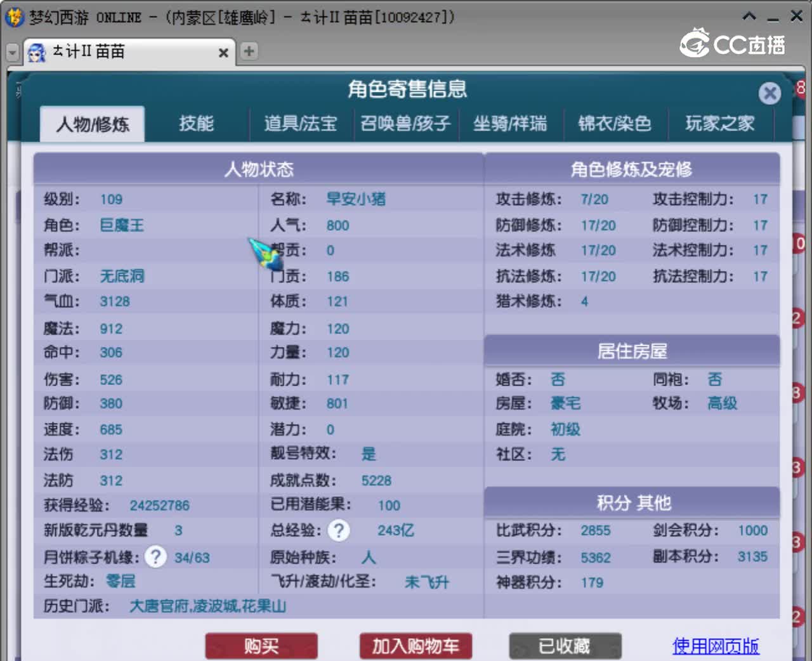The image size is (812, 661).
Task: Click the 气血 value 3128
Action: [x=114, y=301]
